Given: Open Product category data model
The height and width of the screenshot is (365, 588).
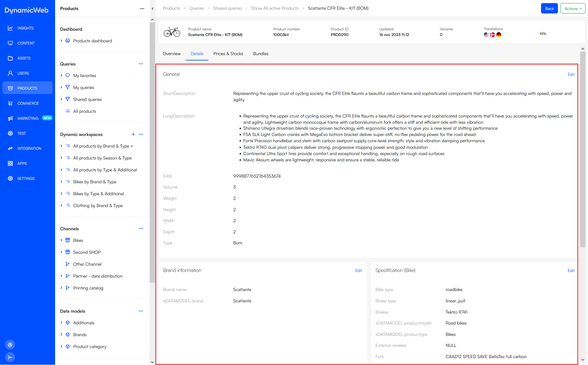Looking at the screenshot, I should click(90, 347).
